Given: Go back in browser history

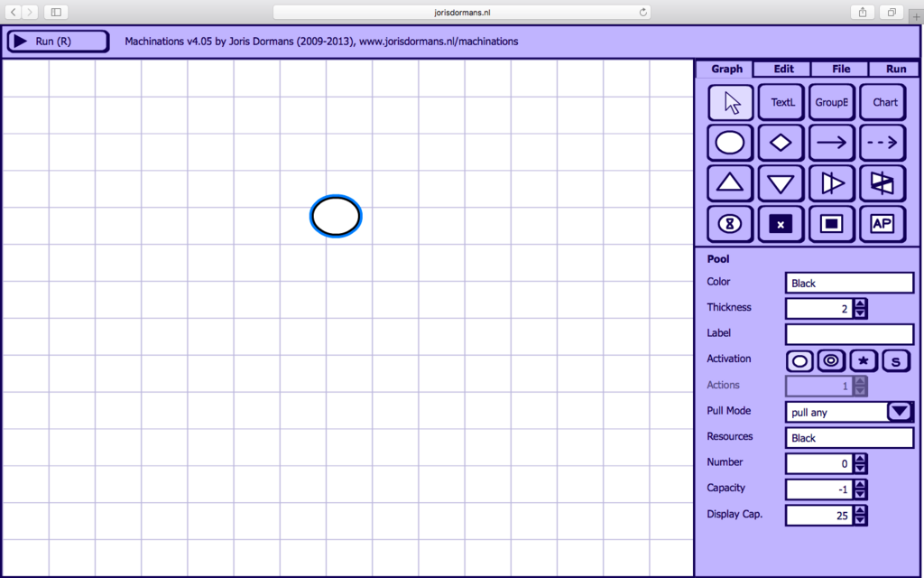Looking at the screenshot, I should (14, 12).
